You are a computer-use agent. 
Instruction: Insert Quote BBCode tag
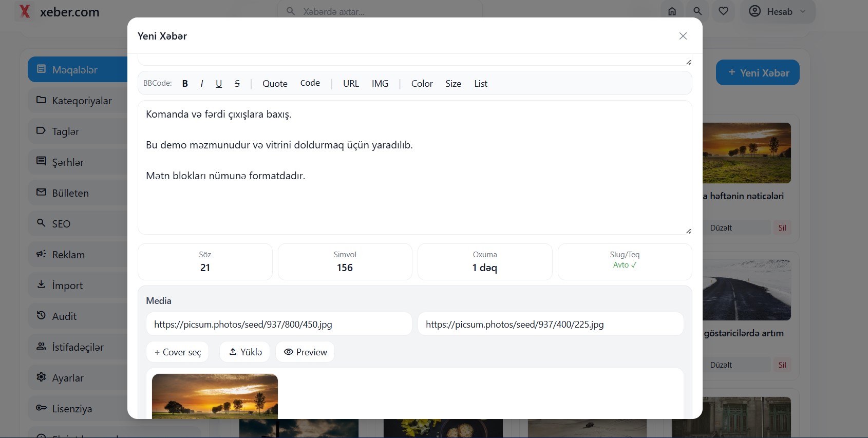pyautogui.click(x=275, y=84)
